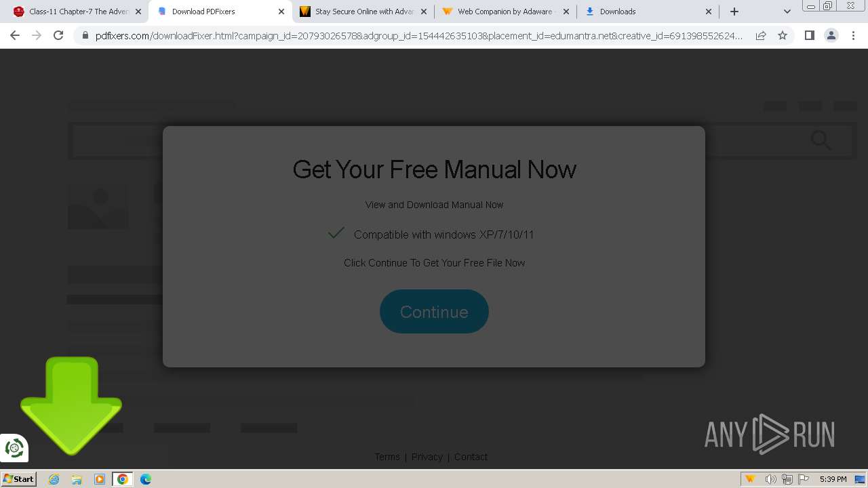Click the magnifier search icon on page
This screenshot has height=488, width=868.
click(x=821, y=140)
